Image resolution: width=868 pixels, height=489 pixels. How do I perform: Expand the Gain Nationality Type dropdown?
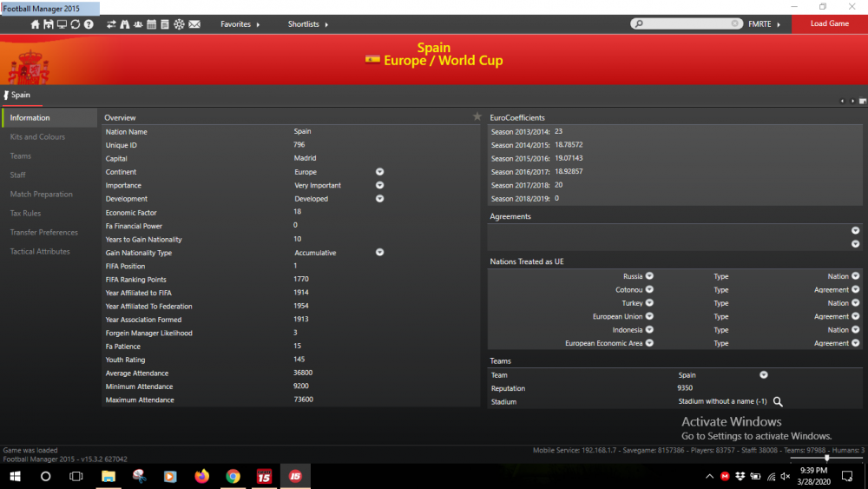tap(380, 252)
